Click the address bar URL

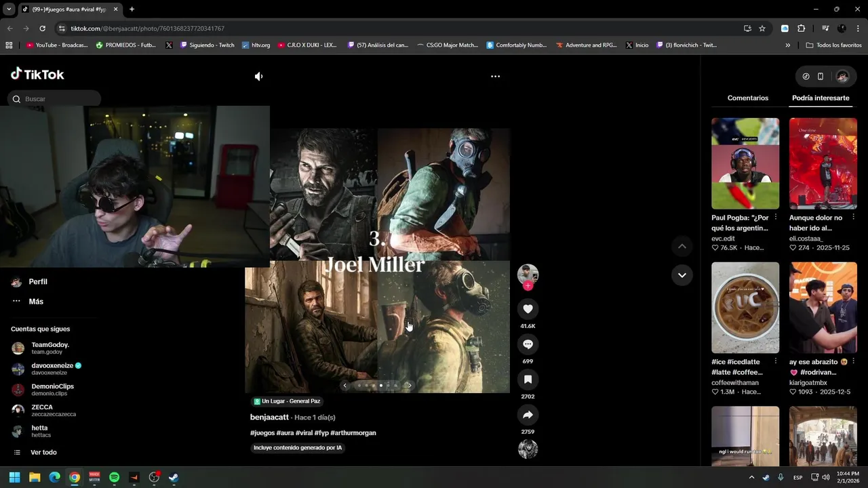[x=148, y=28]
